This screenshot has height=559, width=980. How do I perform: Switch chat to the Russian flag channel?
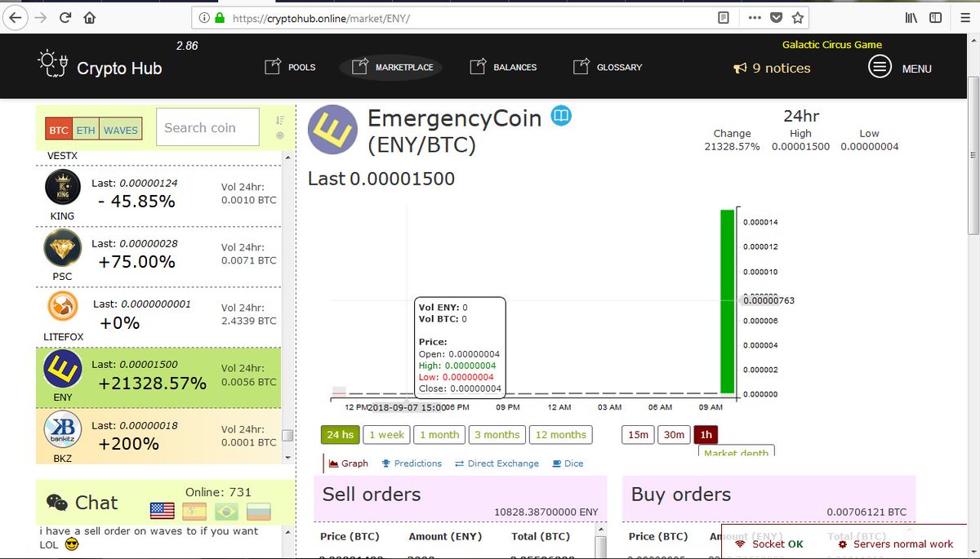(x=258, y=511)
